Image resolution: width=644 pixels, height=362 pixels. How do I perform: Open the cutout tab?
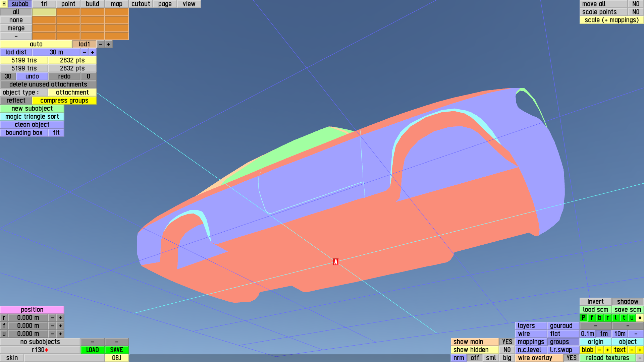click(x=141, y=4)
